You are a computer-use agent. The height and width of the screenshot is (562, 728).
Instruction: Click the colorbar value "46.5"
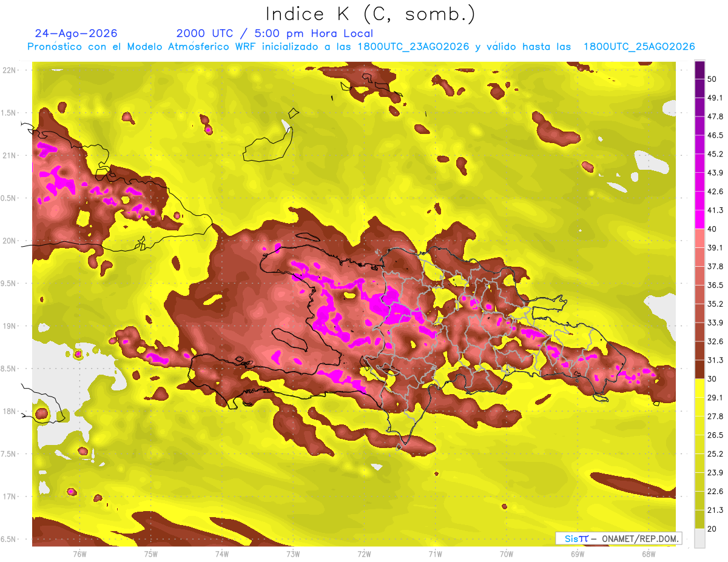(715, 135)
